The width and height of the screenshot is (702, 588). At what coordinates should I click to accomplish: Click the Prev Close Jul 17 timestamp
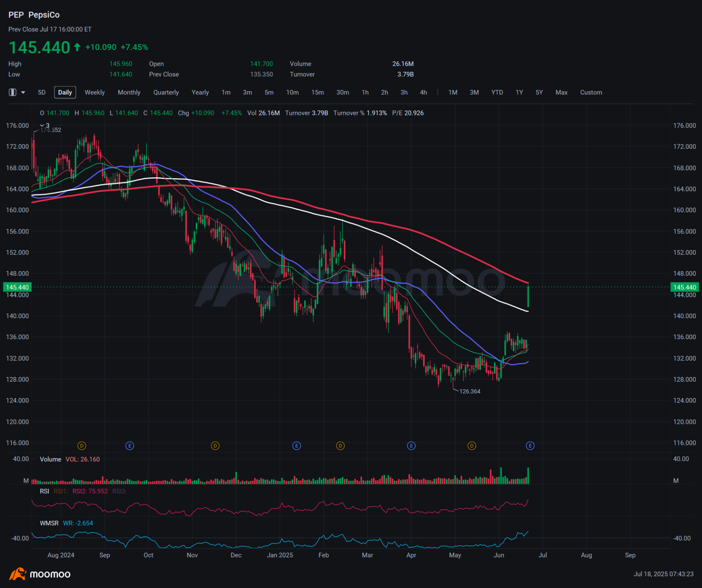pyautogui.click(x=50, y=29)
